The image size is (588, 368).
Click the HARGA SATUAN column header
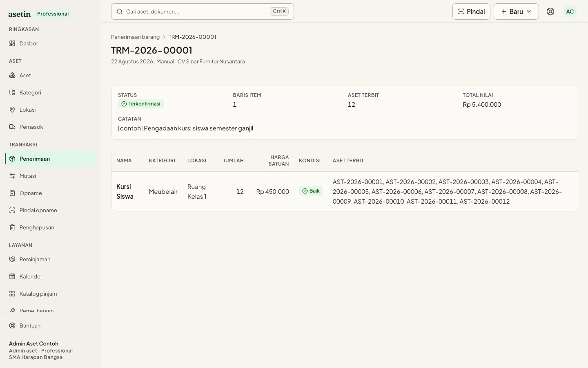pos(279,161)
